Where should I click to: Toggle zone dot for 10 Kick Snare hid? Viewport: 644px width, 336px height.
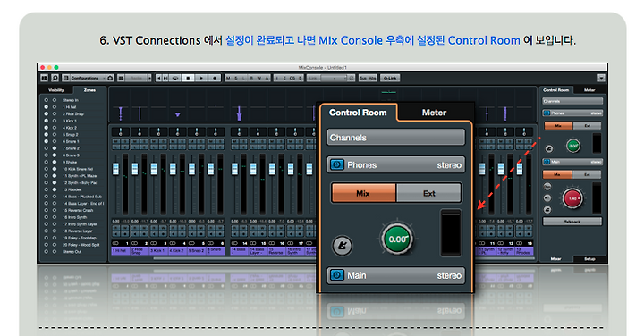[55, 169]
